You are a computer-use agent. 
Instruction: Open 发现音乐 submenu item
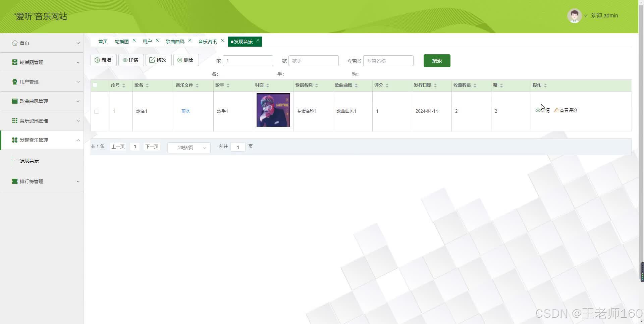[x=30, y=161]
